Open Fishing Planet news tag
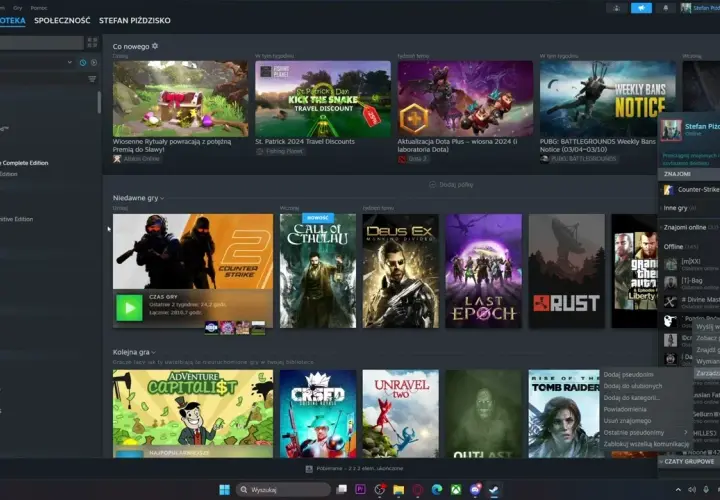 tap(280, 151)
